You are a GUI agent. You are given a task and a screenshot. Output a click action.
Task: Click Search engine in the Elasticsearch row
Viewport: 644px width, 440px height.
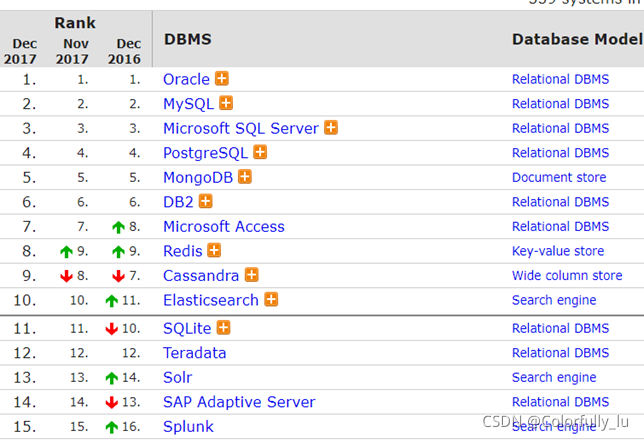[554, 300]
